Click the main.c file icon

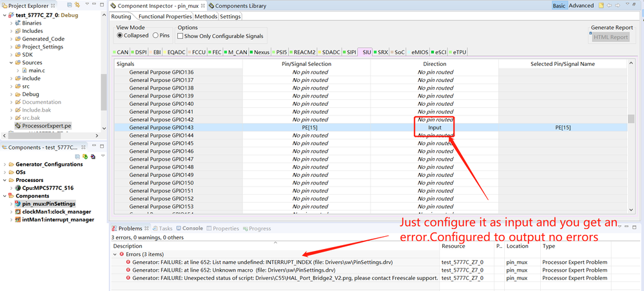pos(24,70)
